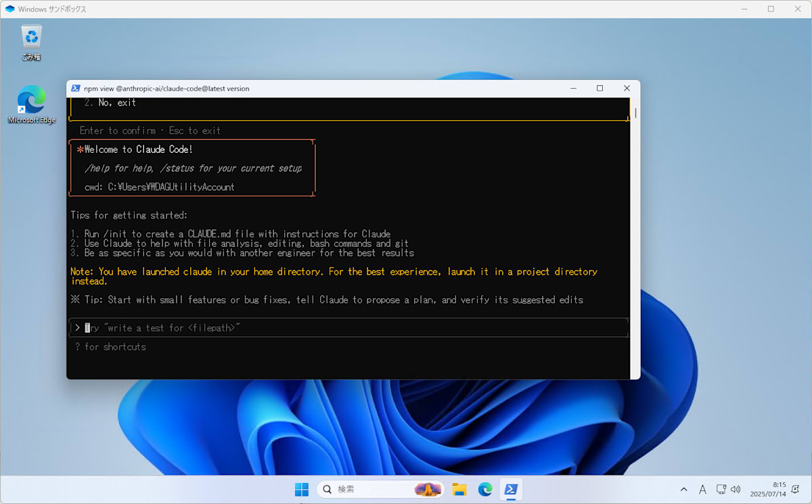Close the Windows Sandbox window
This screenshot has width=812, height=504.
798,9
